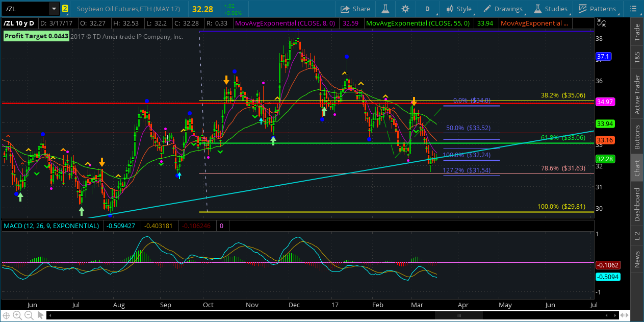Click the -0.1062 MACD axis bubble

[607, 265]
